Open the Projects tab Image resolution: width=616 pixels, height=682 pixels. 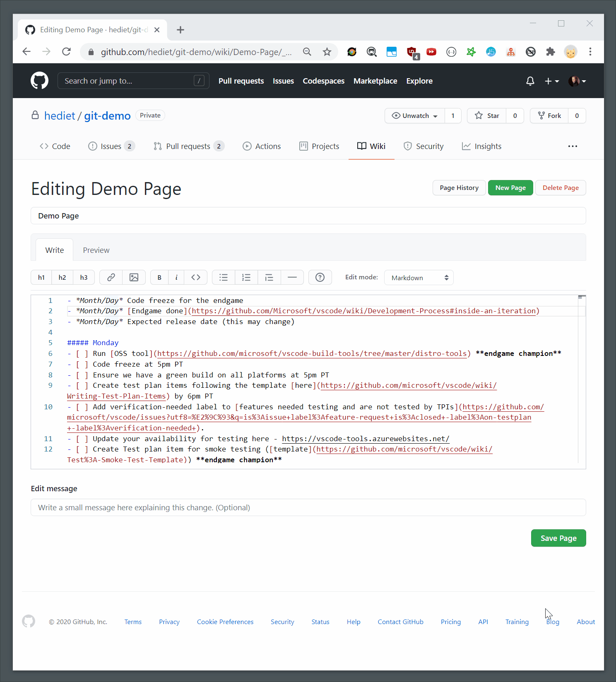(319, 146)
